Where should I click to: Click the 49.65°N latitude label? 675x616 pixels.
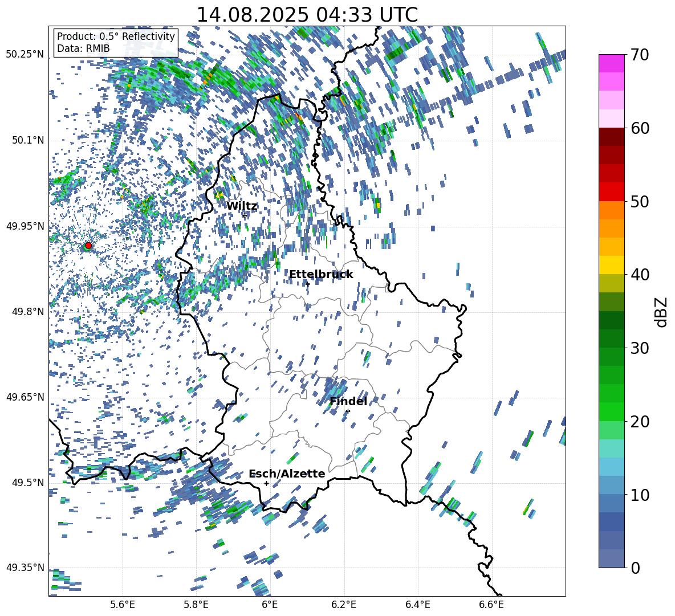[25, 397]
